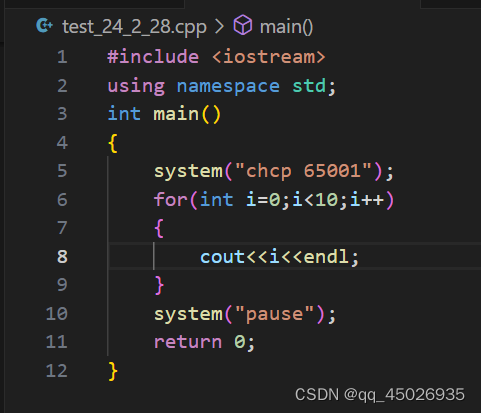This screenshot has height=413, width=481.
Task: Click 'system' call on line 10
Action: pyautogui.click(x=188, y=314)
